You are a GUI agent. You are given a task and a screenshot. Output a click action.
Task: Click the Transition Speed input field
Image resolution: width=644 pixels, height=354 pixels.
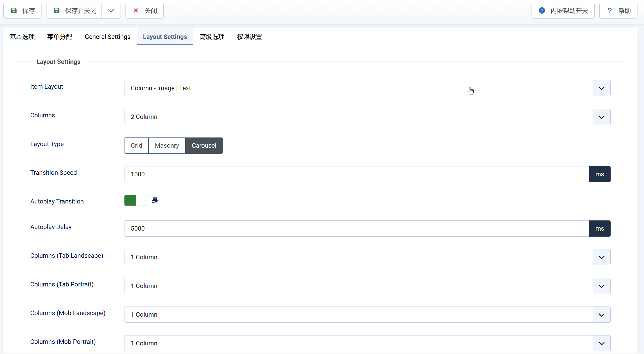pyautogui.click(x=356, y=174)
